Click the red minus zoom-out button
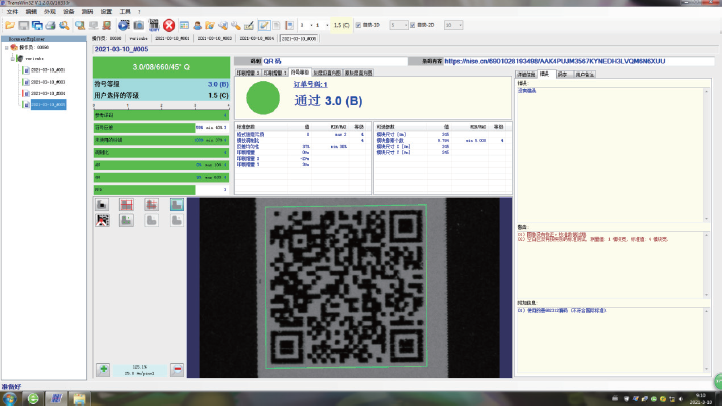722x406 pixels. coord(177,369)
